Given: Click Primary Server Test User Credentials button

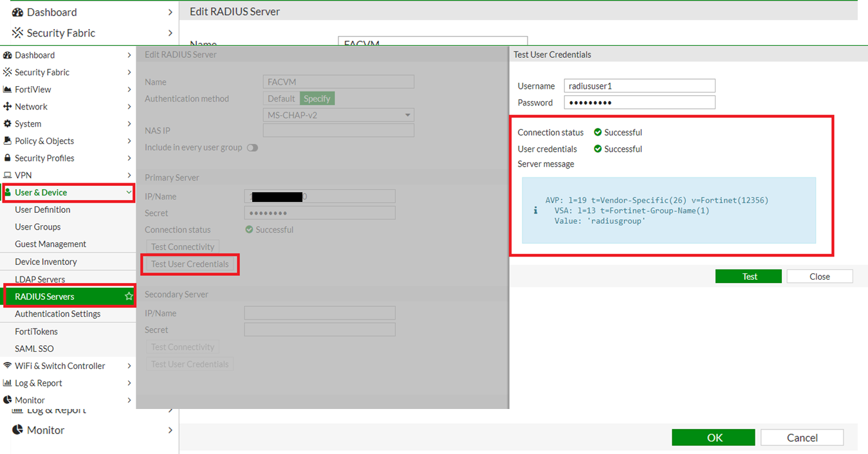Looking at the screenshot, I should 190,264.
